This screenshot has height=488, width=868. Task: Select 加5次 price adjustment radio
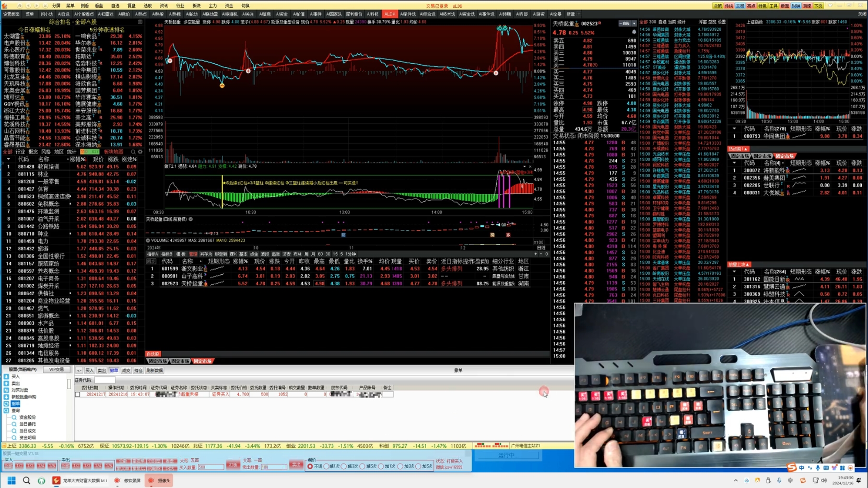(418, 466)
